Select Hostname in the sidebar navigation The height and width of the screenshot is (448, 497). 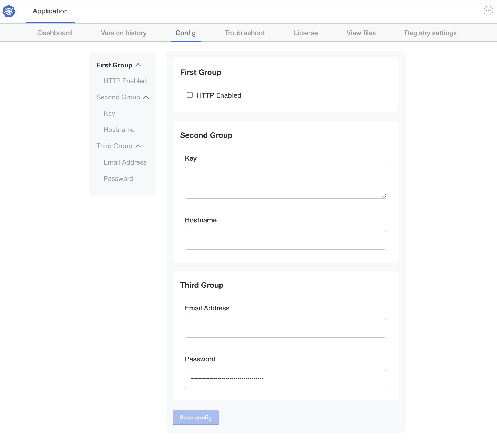119,130
